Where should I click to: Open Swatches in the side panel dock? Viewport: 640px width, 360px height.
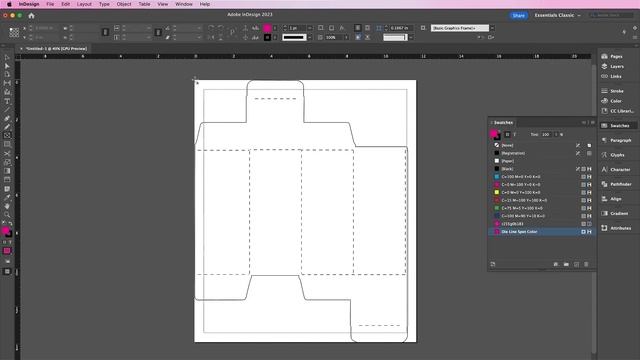(x=618, y=126)
